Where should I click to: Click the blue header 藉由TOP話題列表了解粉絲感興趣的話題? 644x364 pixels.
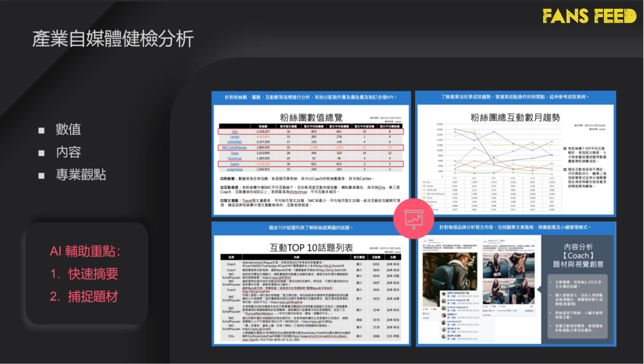(311, 228)
